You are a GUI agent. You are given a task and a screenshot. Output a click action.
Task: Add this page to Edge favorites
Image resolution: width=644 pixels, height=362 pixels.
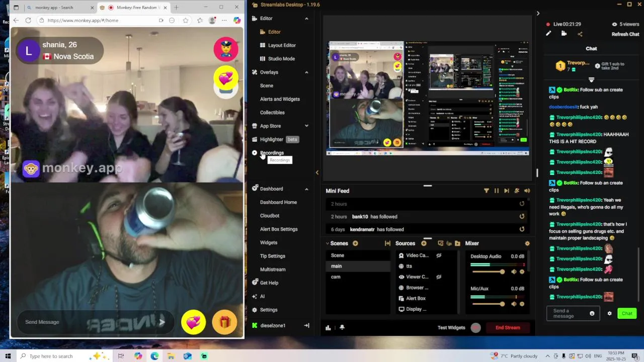coord(186,21)
